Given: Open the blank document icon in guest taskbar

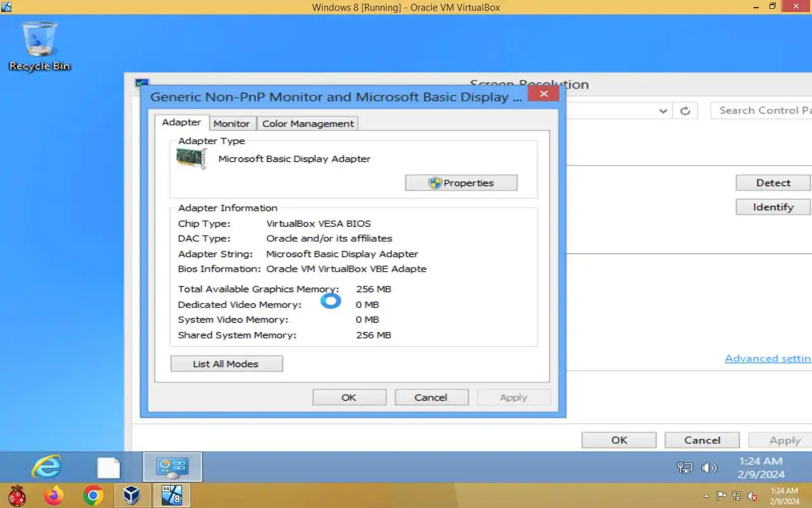Looking at the screenshot, I should pos(108,467).
